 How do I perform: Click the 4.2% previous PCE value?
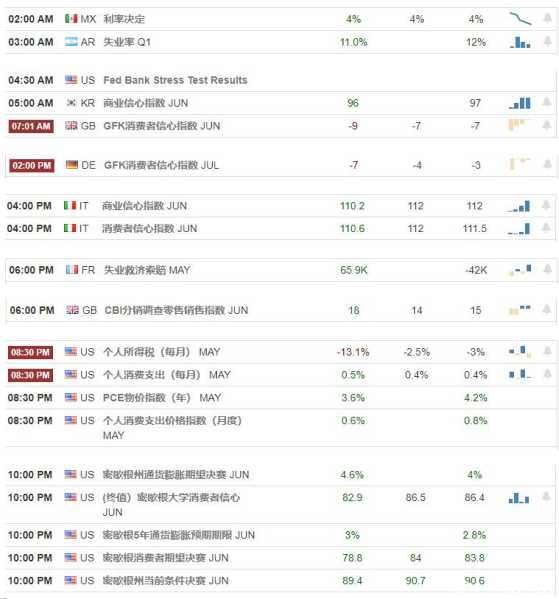click(476, 398)
